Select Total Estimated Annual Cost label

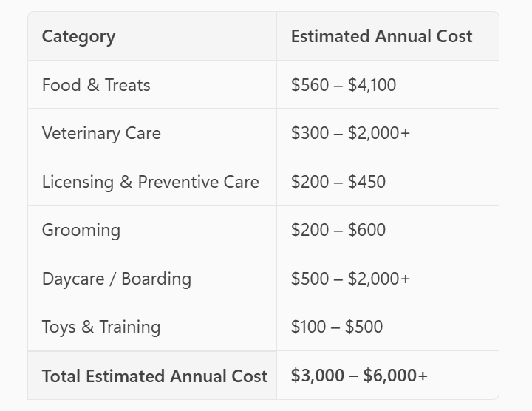154,376
